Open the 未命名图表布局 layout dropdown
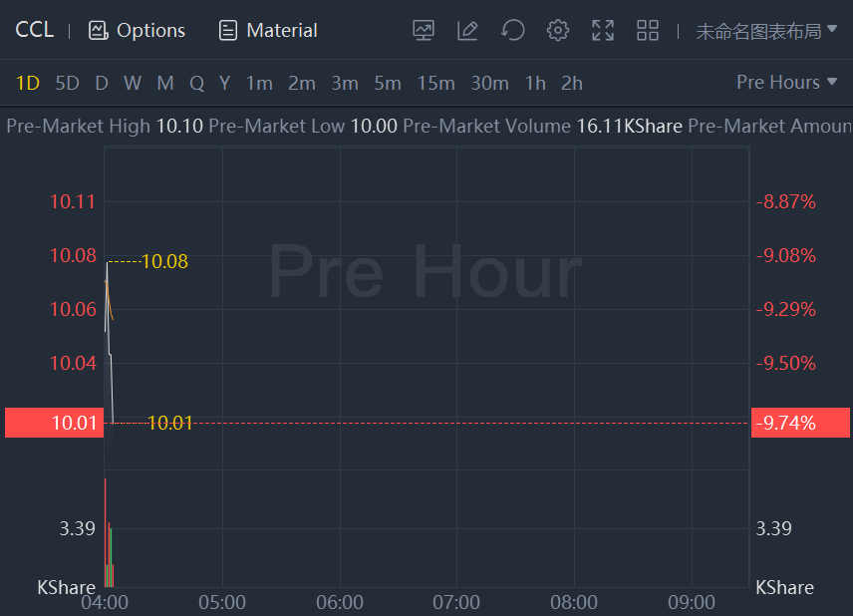 (x=766, y=31)
